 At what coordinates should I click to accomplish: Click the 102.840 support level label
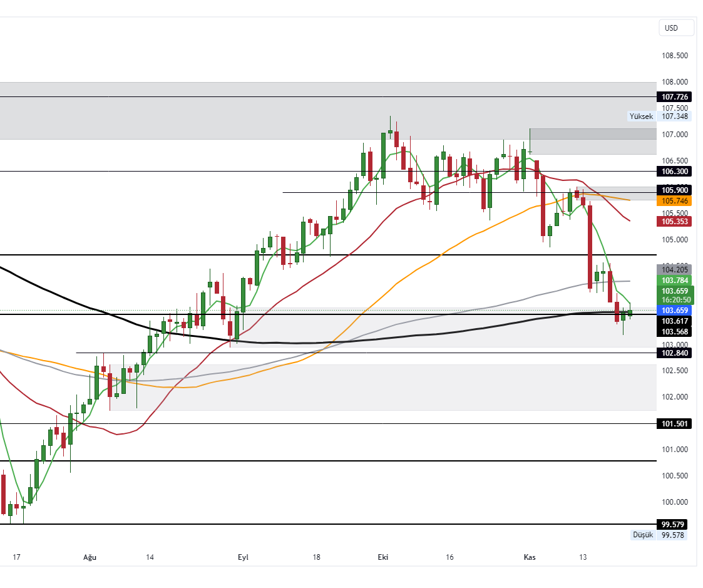click(675, 353)
